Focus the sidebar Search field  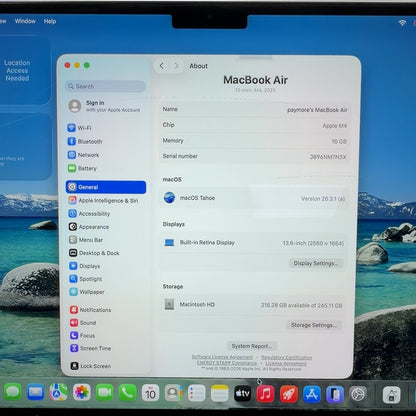click(x=105, y=86)
